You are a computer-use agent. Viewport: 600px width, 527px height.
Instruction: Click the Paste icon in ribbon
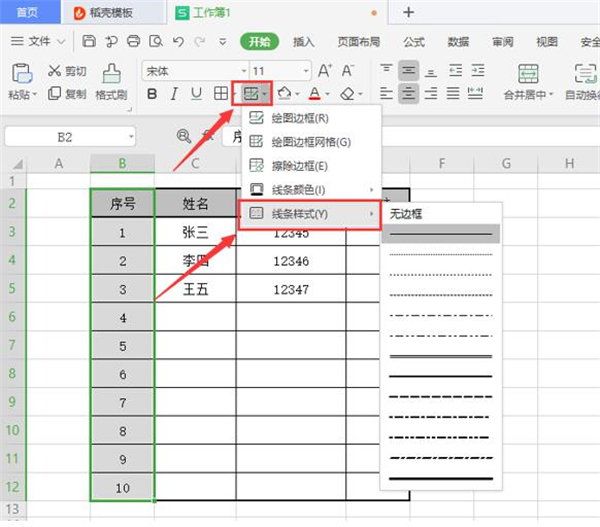pyautogui.click(x=19, y=72)
